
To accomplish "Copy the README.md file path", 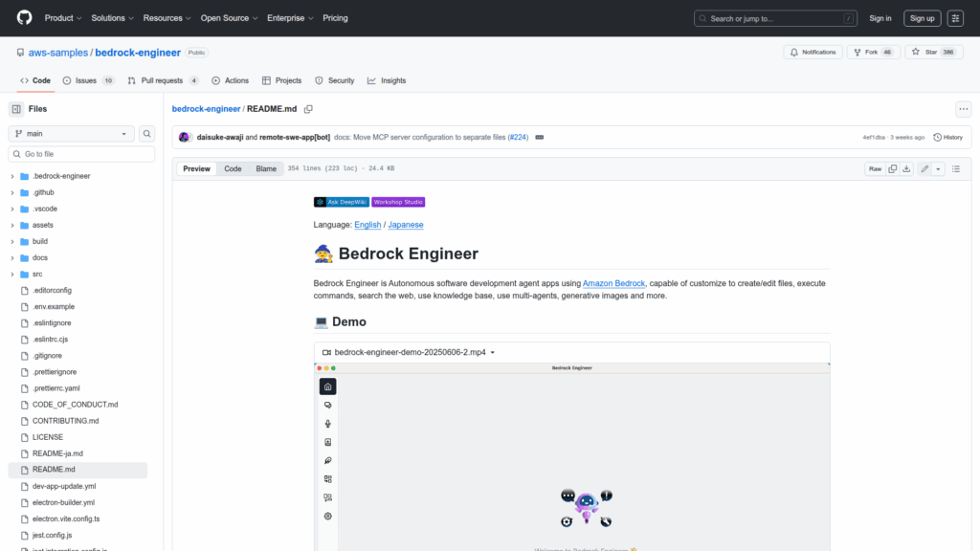I will click(308, 109).
